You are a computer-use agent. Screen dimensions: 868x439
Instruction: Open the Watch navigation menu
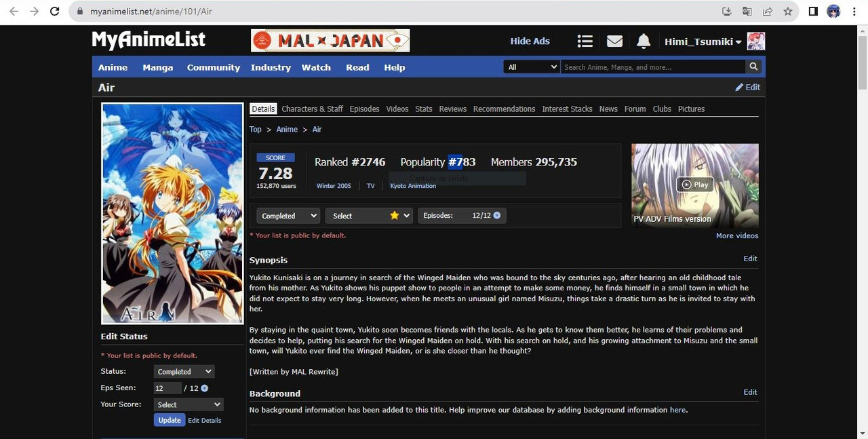tap(316, 67)
